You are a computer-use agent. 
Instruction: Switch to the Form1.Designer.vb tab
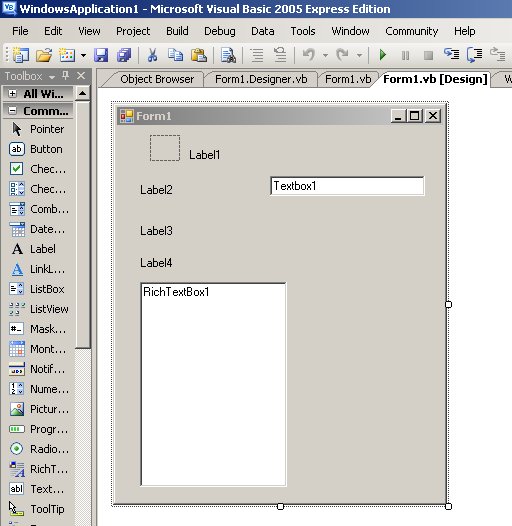click(261, 80)
